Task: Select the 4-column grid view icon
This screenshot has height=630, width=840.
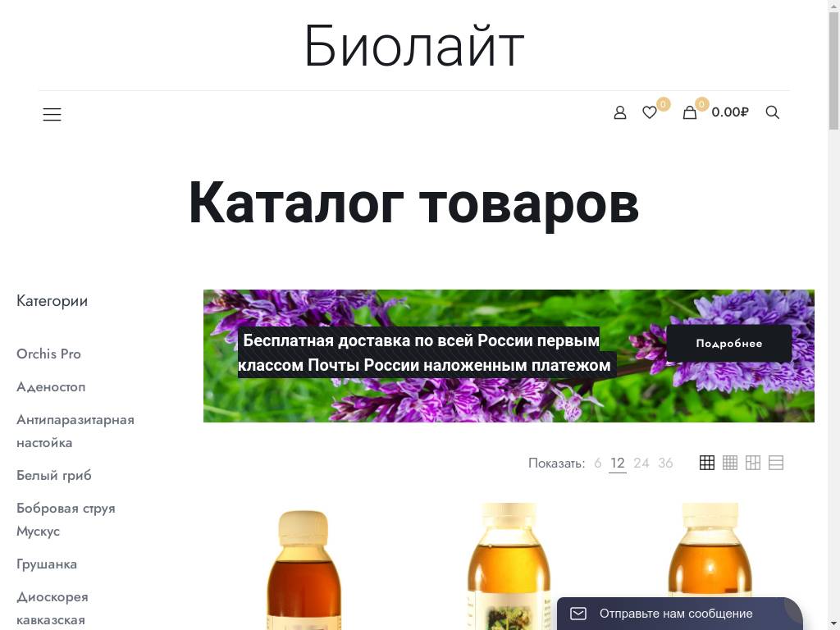Action: [x=729, y=462]
